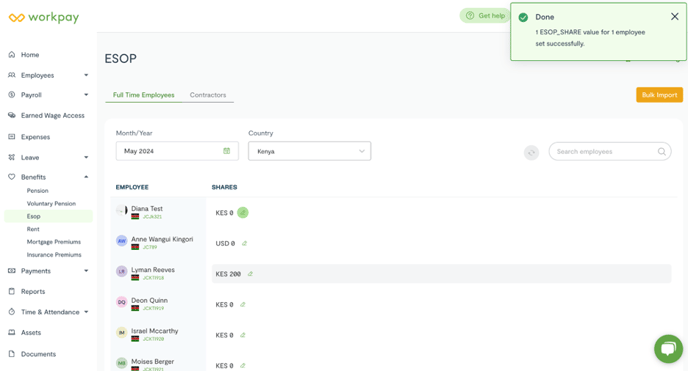Edit shares for Moises Berger

(243, 365)
